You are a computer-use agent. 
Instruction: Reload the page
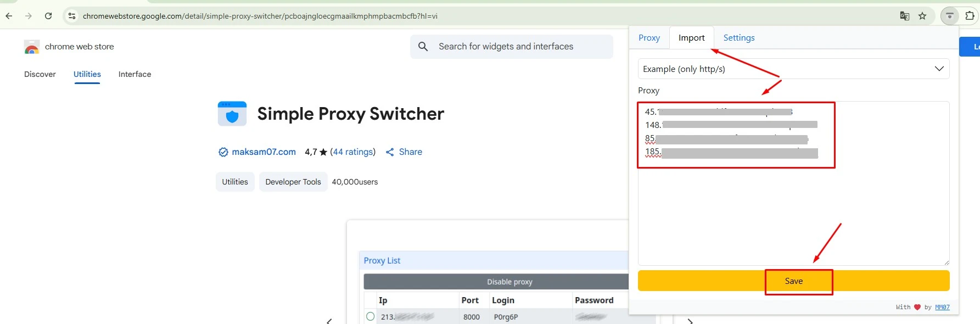48,16
